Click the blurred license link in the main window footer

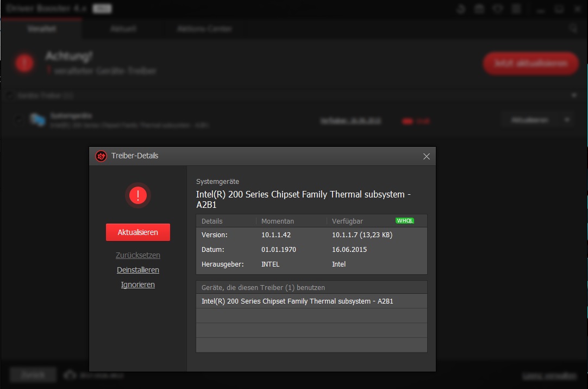[x=549, y=375]
